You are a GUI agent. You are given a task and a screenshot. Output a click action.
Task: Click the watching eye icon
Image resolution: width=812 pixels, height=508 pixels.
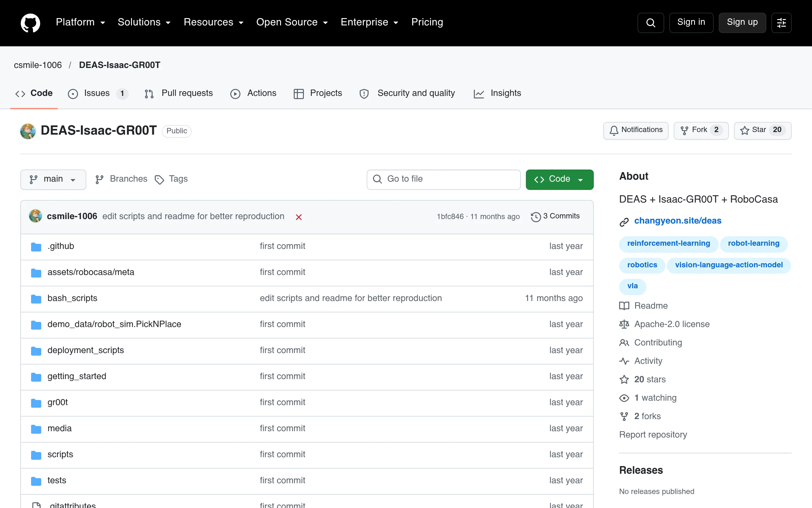pos(624,398)
